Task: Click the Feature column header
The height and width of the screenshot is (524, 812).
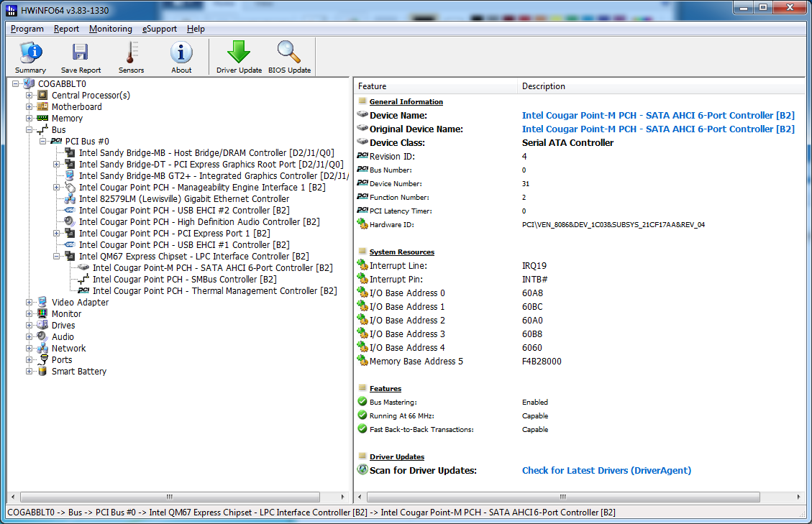Action: coord(436,86)
